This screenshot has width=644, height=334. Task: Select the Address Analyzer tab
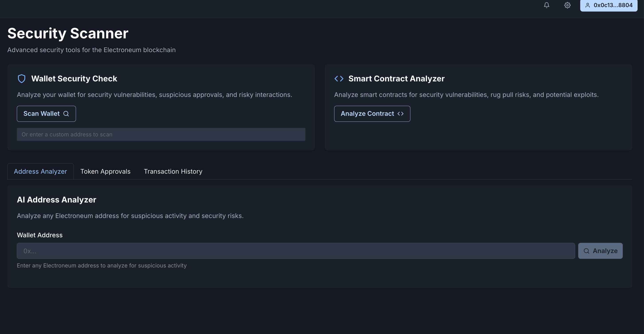41,171
